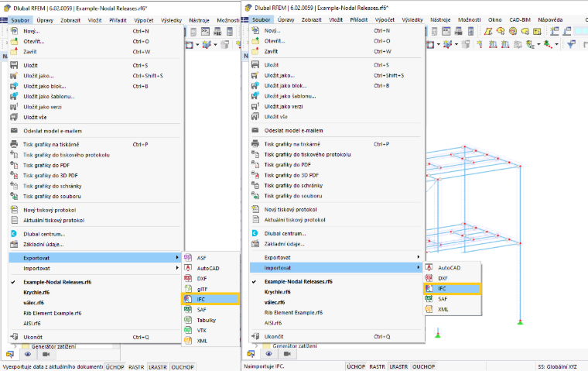Open navigator Display eye tab in right window
This screenshot has height=371, width=588.
pyautogui.click(x=269, y=354)
